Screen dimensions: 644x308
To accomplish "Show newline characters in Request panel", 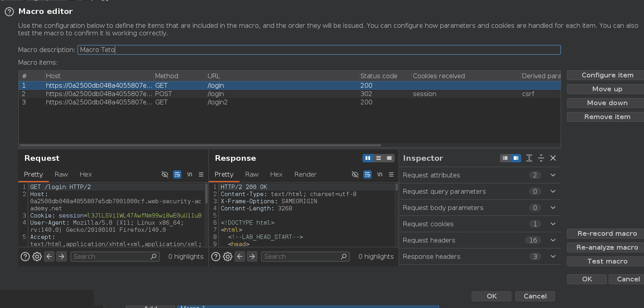I will (x=190, y=174).
